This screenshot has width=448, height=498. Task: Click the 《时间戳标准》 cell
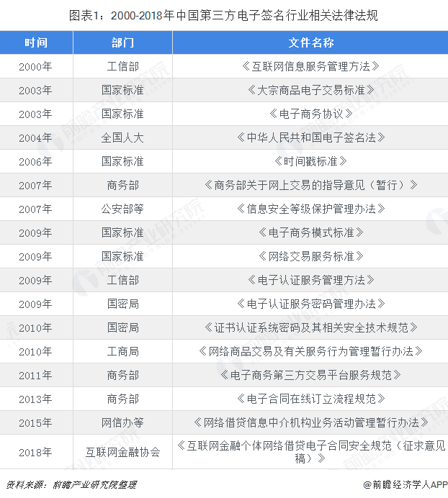(310, 161)
